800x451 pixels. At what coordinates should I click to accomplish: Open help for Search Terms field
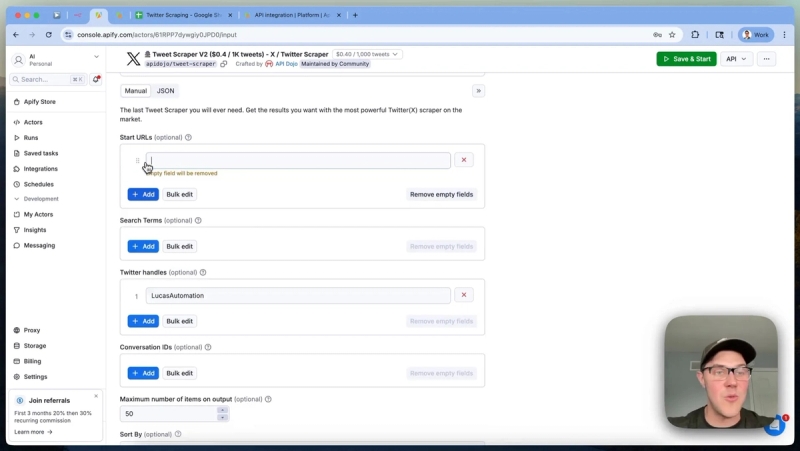198,220
